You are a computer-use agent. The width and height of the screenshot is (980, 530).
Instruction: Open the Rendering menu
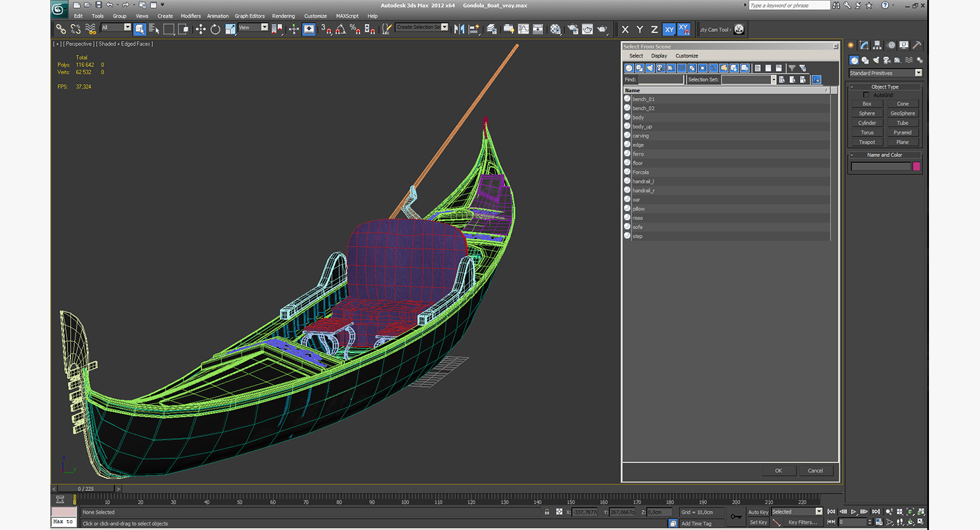point(283,16)
